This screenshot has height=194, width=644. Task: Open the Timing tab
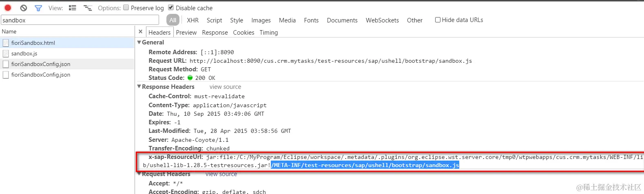pos(269,32)
